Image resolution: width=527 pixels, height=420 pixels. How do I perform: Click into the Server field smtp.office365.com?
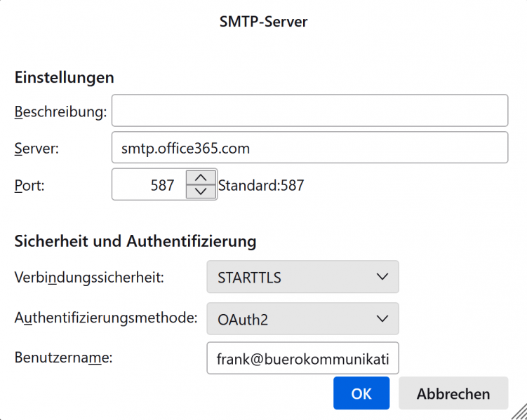pyautogui.click(x=309, y=147)
